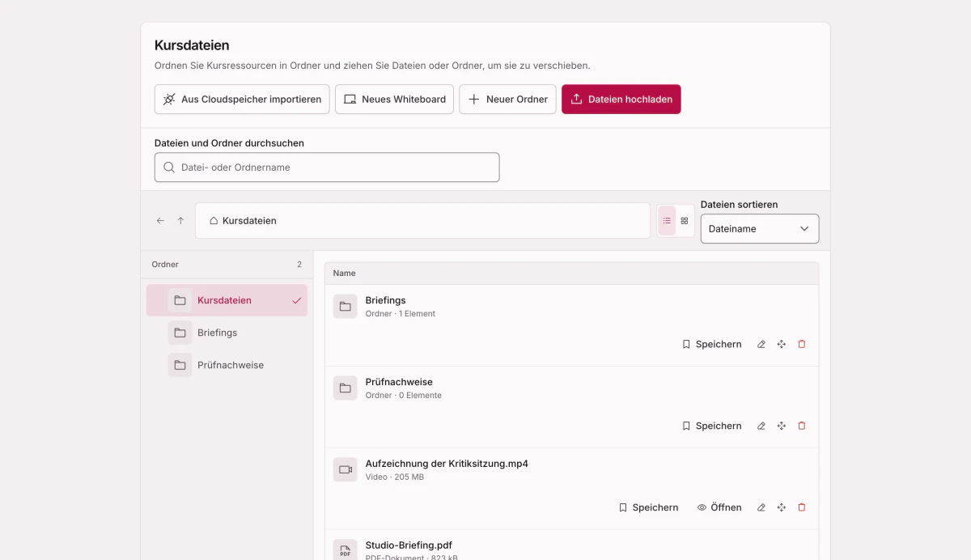Open the Aufzeichnung der Kritiksitzung video
The height and width of the screenshot is (560, 971).
[719, 508]
